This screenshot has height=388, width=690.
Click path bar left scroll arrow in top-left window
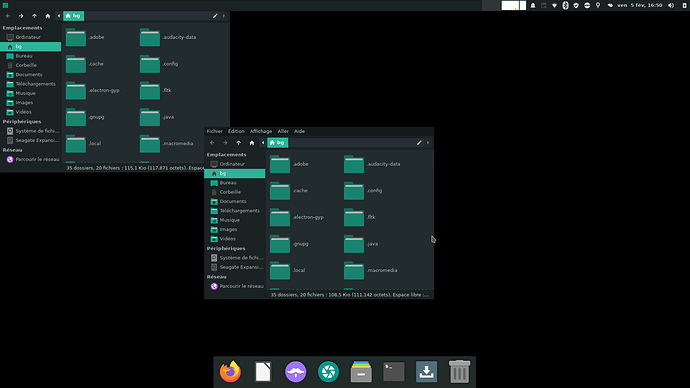pyautogui.click(x=59, y=16)
